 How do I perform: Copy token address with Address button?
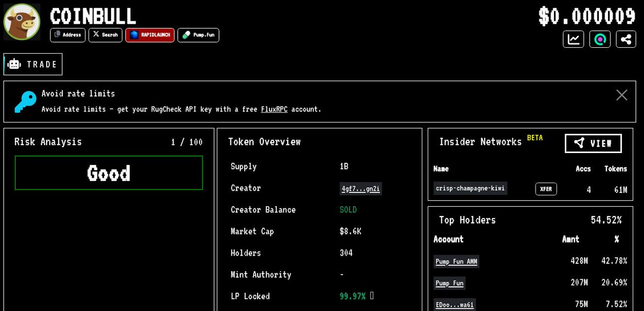pos(68,35)
